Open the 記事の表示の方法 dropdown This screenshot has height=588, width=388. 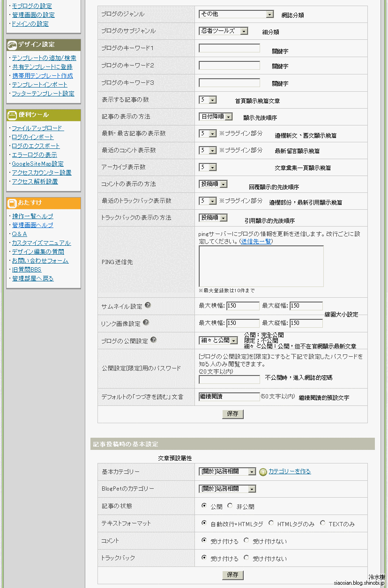pos(216,117)
